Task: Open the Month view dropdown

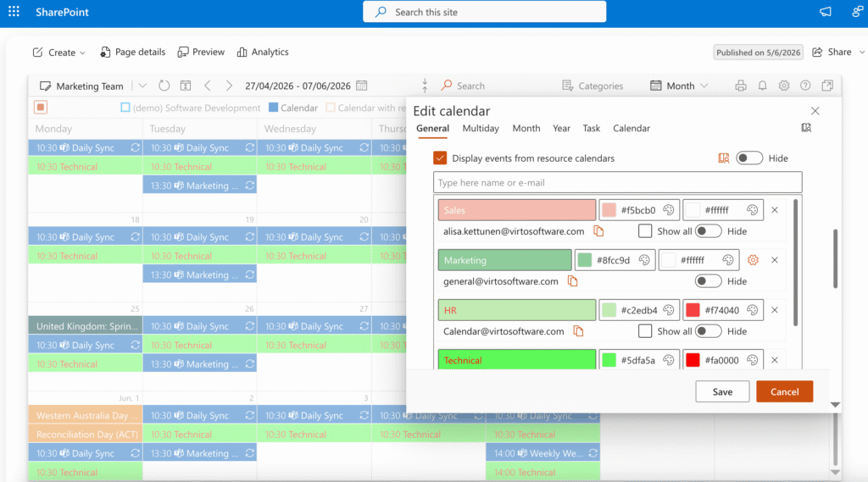Action: pos(679,86)
